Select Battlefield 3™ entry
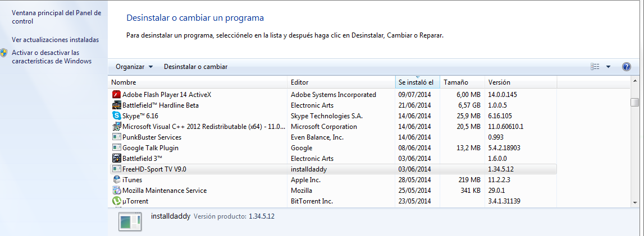Image resolution: width=644 pixels, height=236 pixels. [x=143, y=159]
